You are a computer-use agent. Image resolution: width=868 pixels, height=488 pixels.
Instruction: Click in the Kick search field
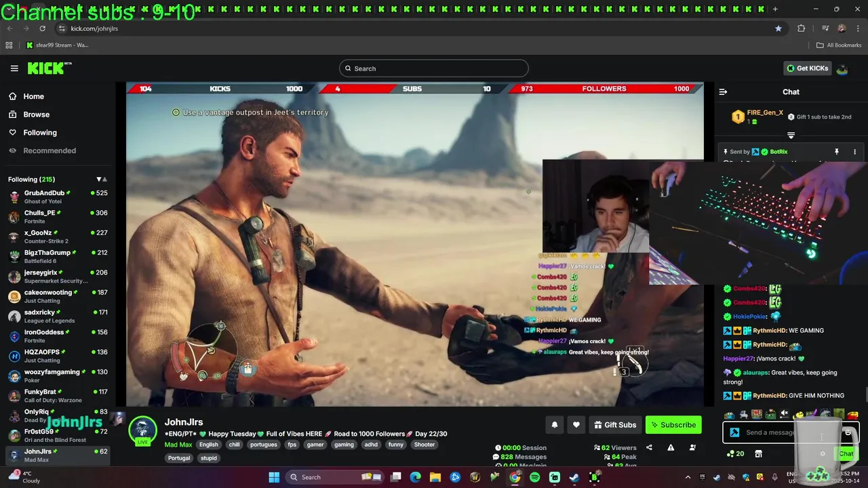(434, 68)
